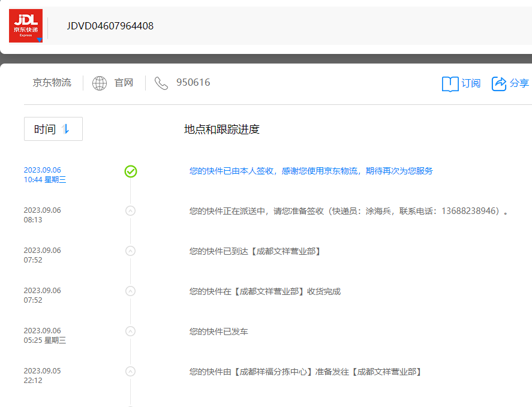
Task: Click the 您的快件已由本人签收 status message
Action: (311, 171)
